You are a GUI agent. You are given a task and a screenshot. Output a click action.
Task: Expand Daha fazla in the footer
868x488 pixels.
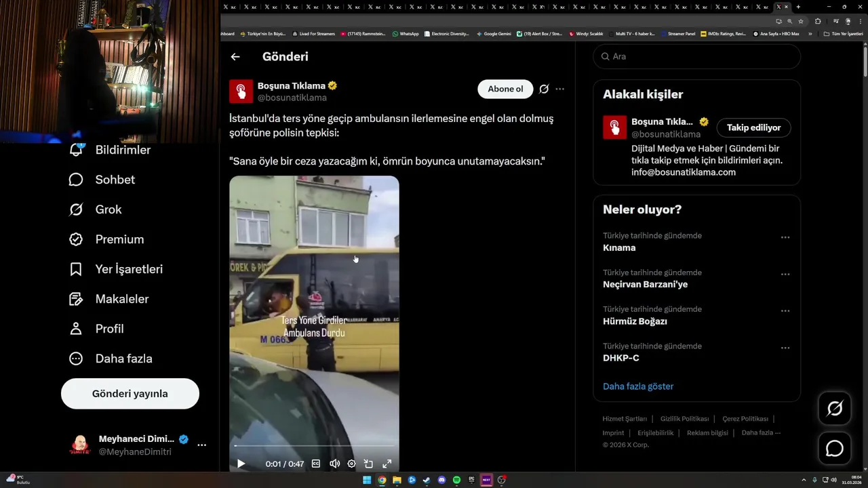click(x=761, y=432)
